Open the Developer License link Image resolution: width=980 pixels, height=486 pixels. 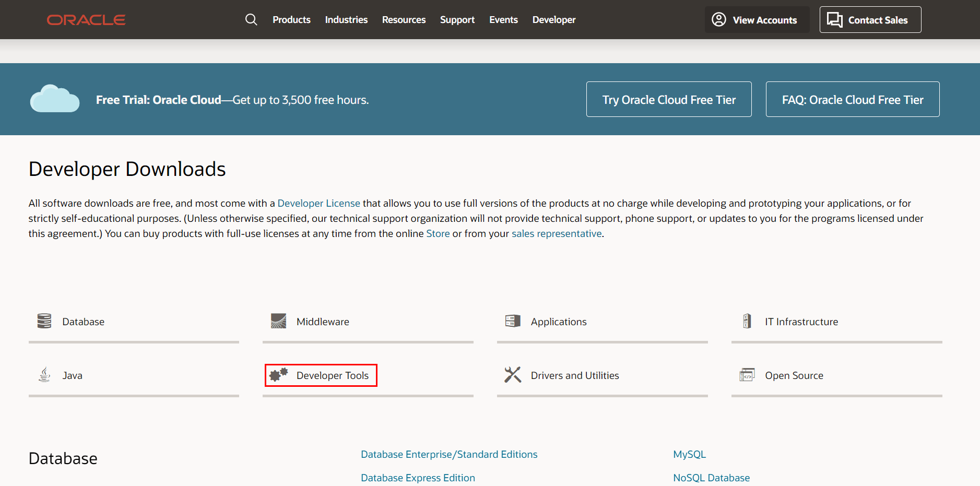pos(318,203)
